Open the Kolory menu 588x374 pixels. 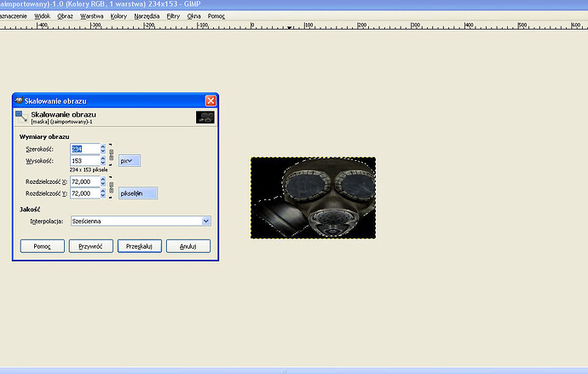pyautogui.click(x=118, y=16)
